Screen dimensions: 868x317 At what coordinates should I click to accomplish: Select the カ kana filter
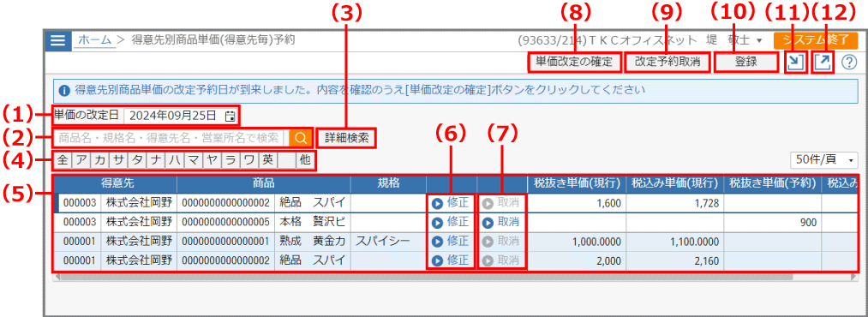100,160
